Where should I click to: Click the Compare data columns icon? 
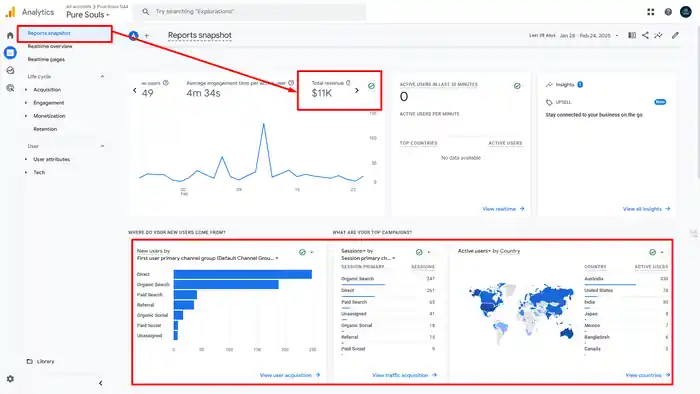click(632, 35)
